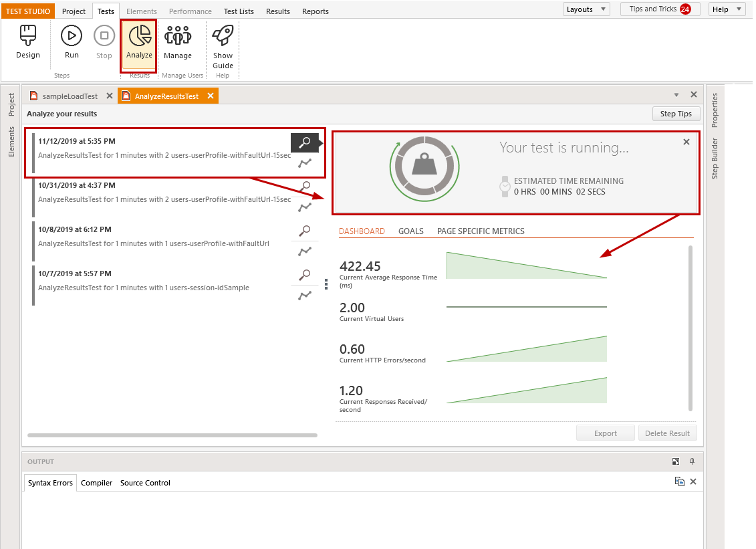Select the AnalyzeResultsTest document tab
The height and width of the screenshot is (549, 756).
[x=166, y=96]
